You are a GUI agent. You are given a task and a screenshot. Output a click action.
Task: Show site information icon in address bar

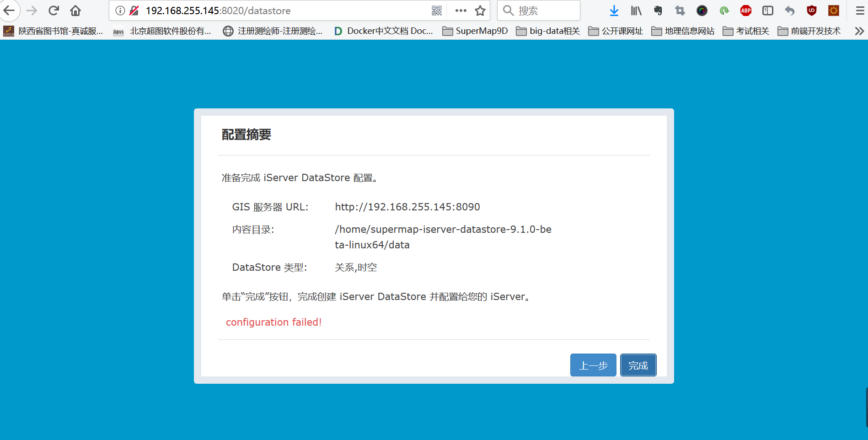pyautogui.click(x=120, y=11)
